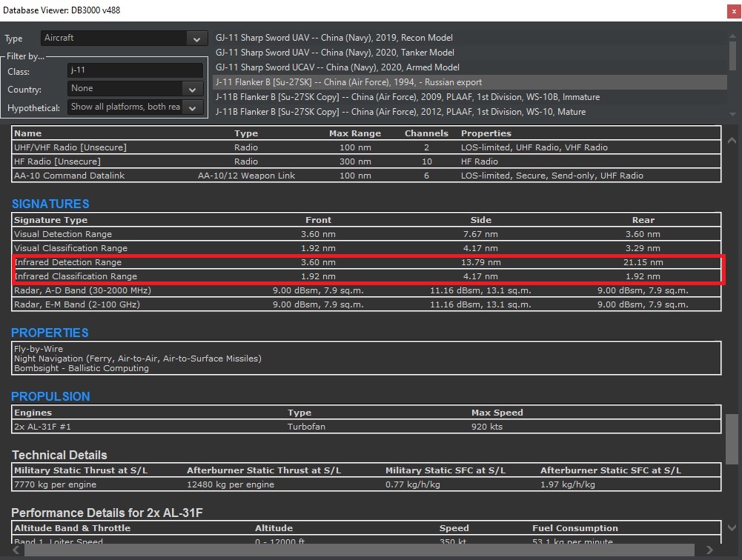Click the details panel scroll-up arrow
742x560 pixels.
tap(732, 141)
